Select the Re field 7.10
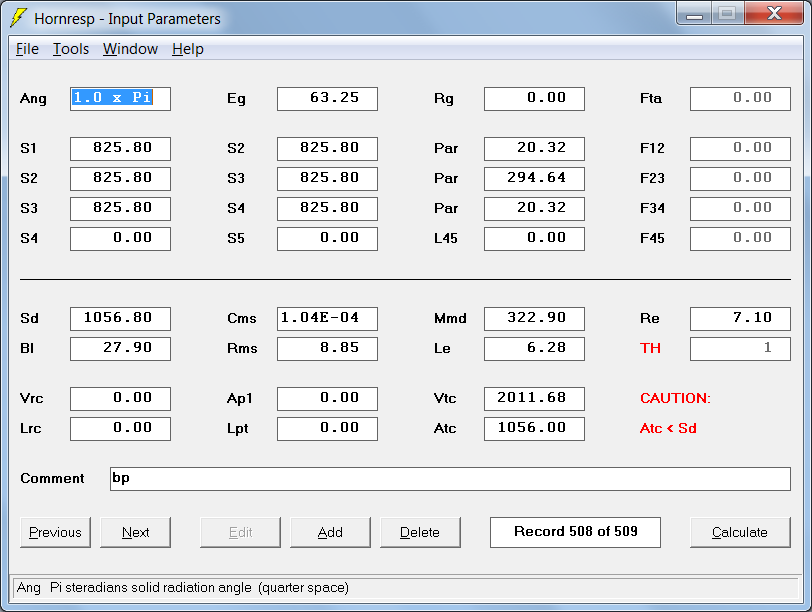The height and width of the screenshot is (612, 812). tap(741, 318)
